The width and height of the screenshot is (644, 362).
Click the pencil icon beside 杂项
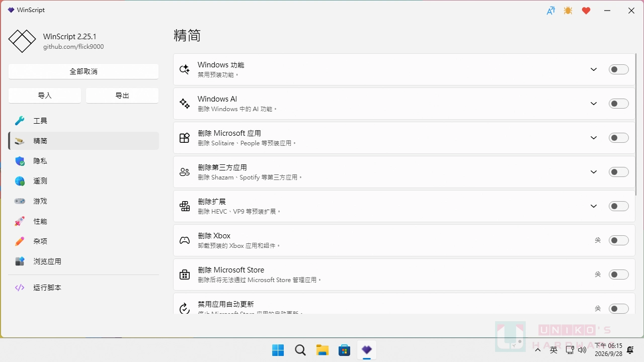click(x=20, y=241)
